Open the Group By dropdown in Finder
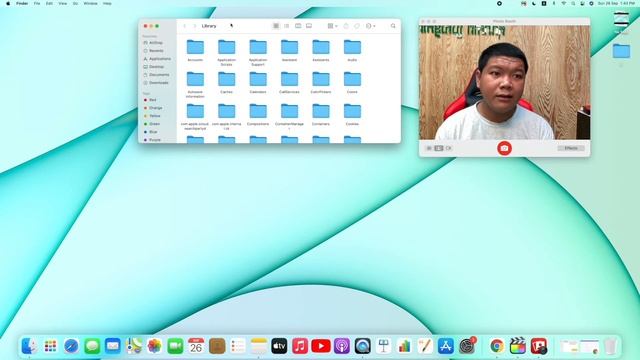 pyautogui.click(x=332, y=26)
